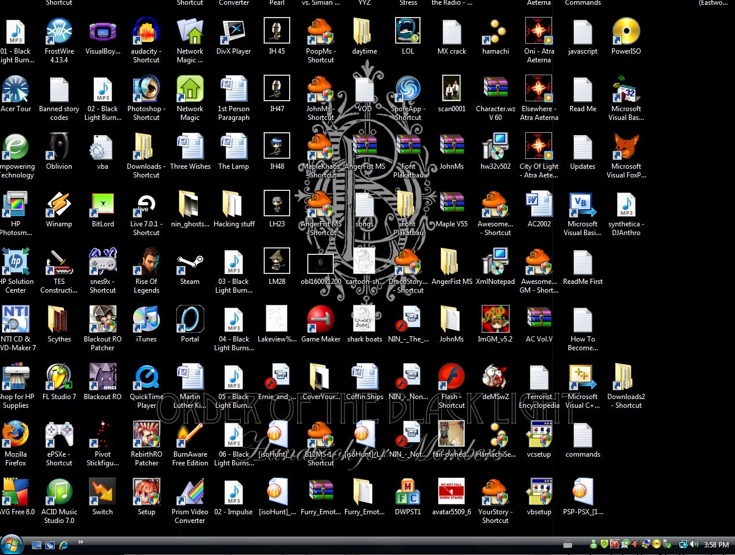The height and width of the screenshot is (555, 735).
Task: Launch the hamachi desktop icon
Action: 495,32
